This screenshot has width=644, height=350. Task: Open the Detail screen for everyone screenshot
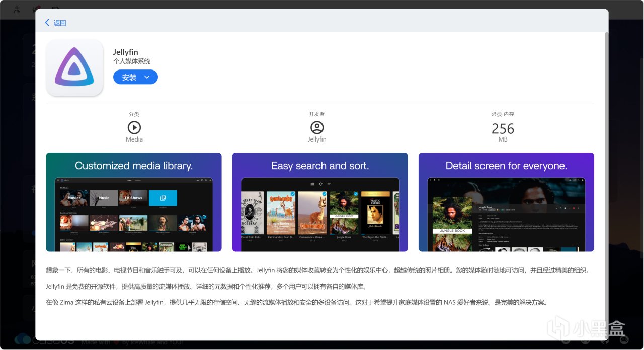coord(506,202)
